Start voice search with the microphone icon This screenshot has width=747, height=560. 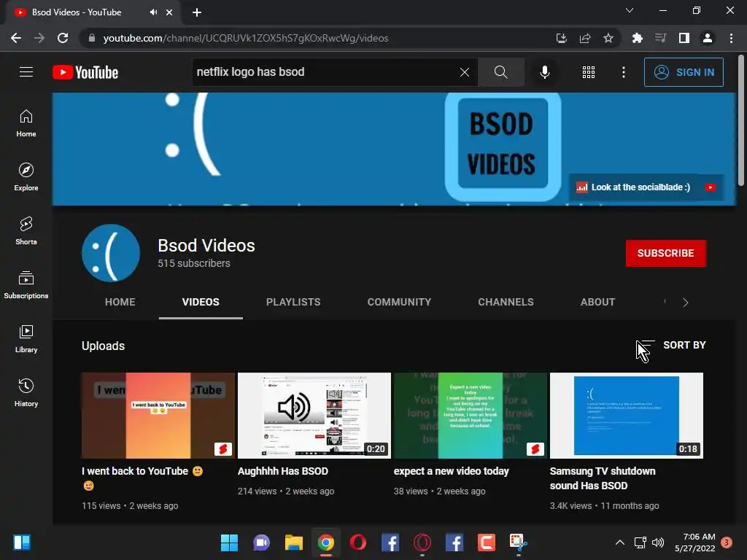pyautogui.click(x=544, y=72)
